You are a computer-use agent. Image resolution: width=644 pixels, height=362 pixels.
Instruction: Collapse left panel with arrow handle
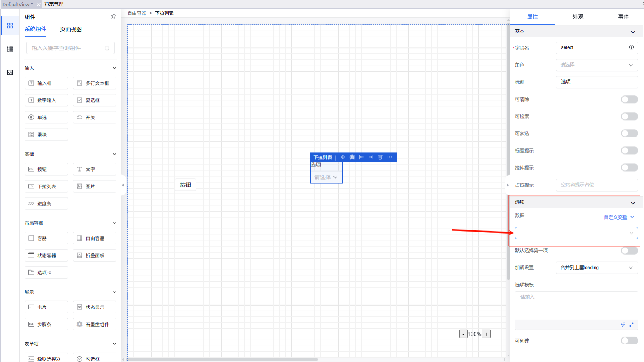(123, 185)
